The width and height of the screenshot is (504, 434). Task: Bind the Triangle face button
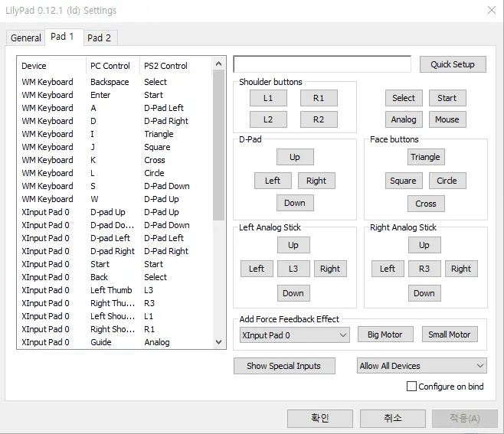pos(426,157)
